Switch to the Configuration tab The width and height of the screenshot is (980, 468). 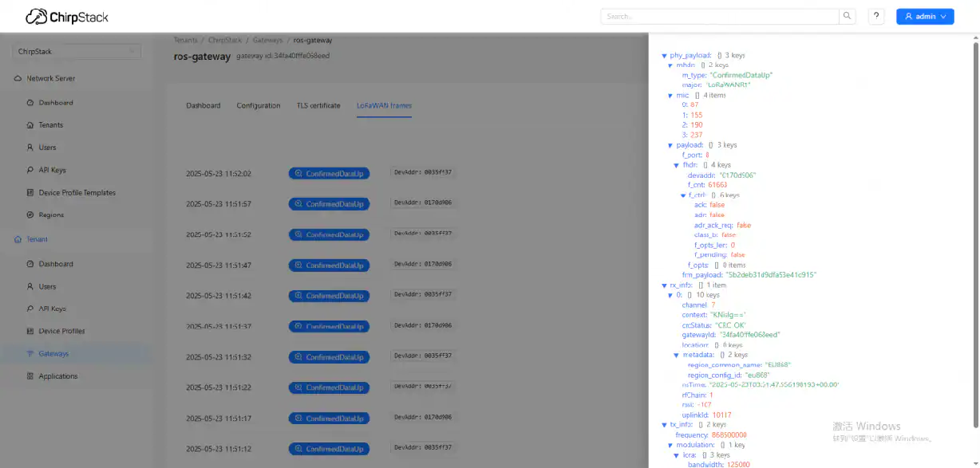pos(258,106)
